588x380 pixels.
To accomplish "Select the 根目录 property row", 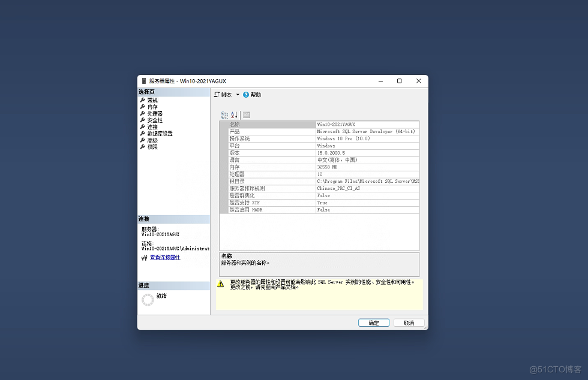I will click(319, 182).
